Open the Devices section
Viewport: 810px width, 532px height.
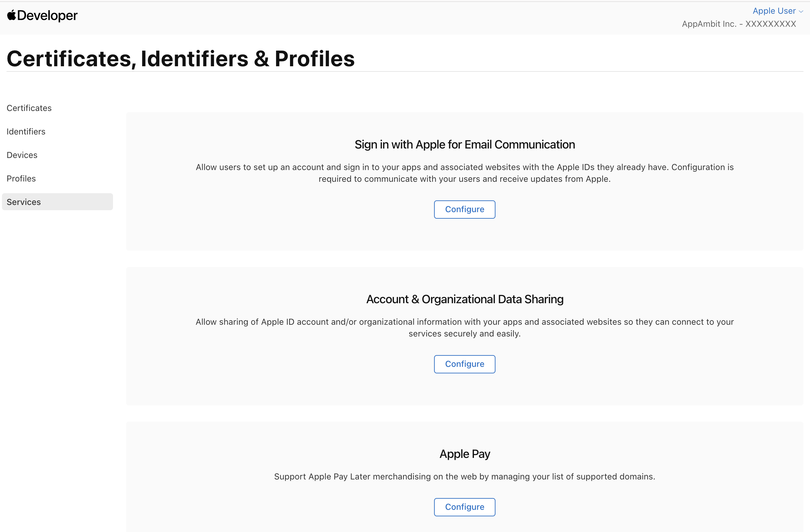22,155
